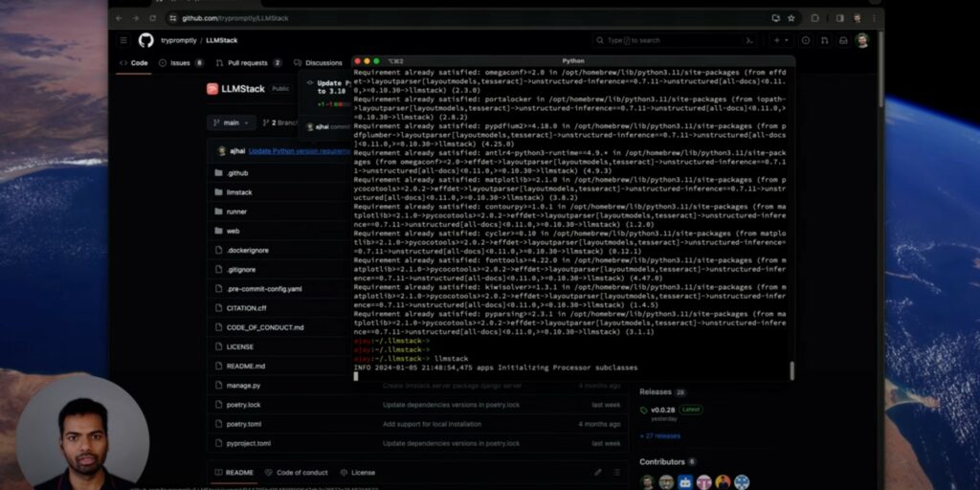The height and width of the screenshot is (490, 980).
Task: Click the browser address bar URL
Action: point(235,18)
